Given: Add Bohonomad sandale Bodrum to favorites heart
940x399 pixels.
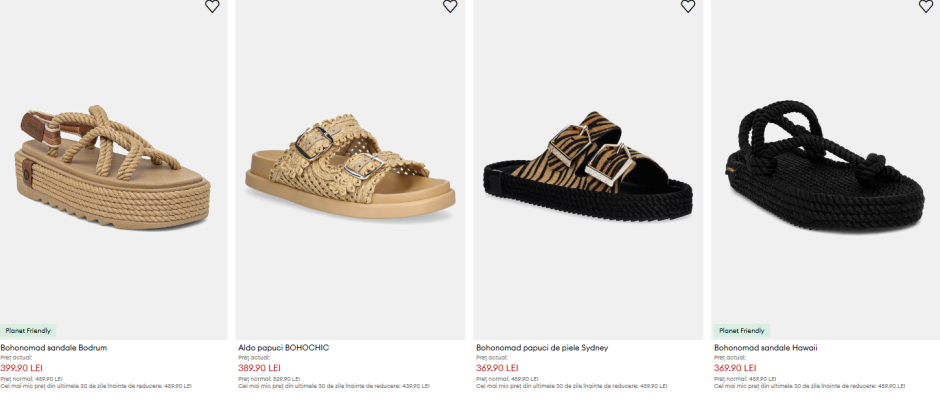Looking at the screenshot, I should [212, 6].
